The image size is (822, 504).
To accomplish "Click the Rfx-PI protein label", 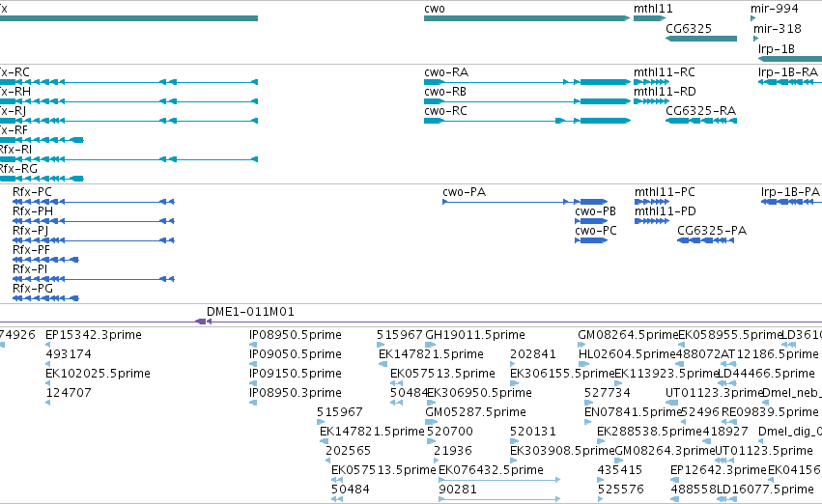I will (x=29, y=269).
